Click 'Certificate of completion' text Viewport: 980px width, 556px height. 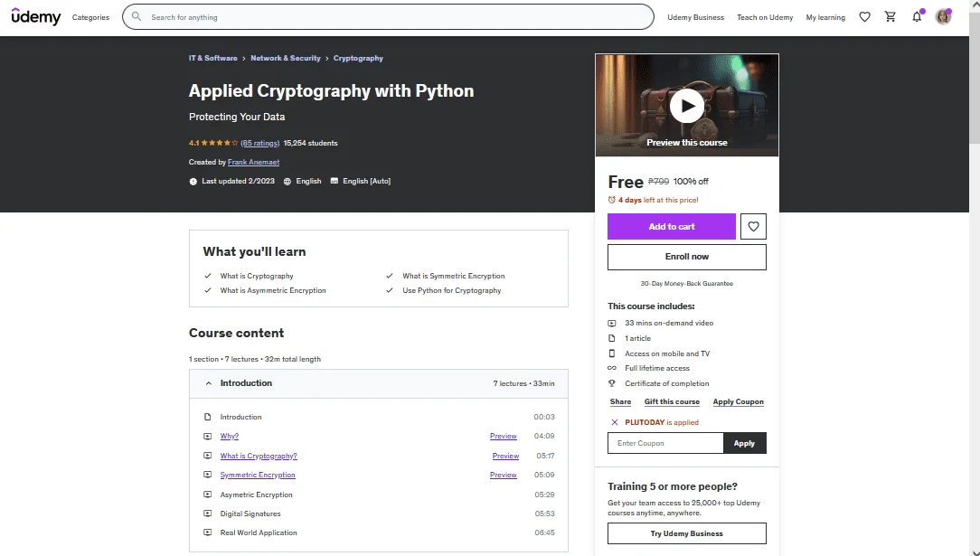point(667,383)
